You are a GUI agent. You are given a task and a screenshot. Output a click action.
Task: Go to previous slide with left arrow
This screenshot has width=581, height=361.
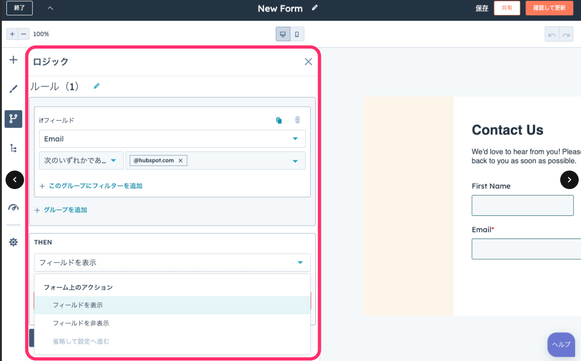(x=15, y=180)
